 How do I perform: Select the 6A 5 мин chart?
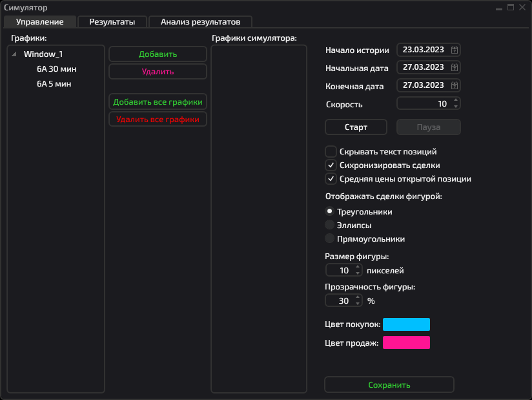(54, 84)
